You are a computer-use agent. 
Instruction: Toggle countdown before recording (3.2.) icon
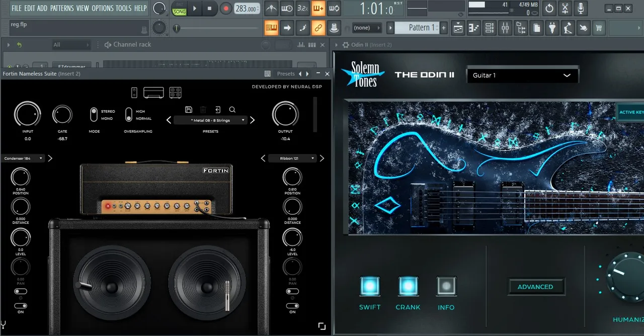click(x=302, y=9)
